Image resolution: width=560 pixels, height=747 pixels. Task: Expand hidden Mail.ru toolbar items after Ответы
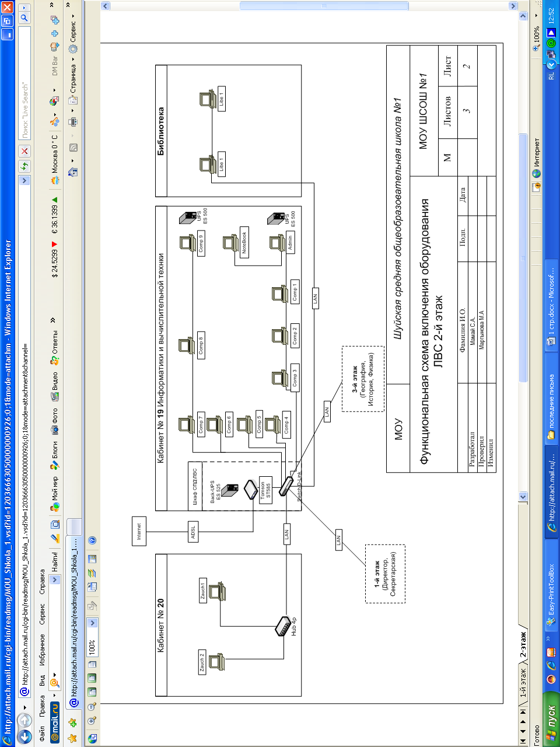[53, 320]
